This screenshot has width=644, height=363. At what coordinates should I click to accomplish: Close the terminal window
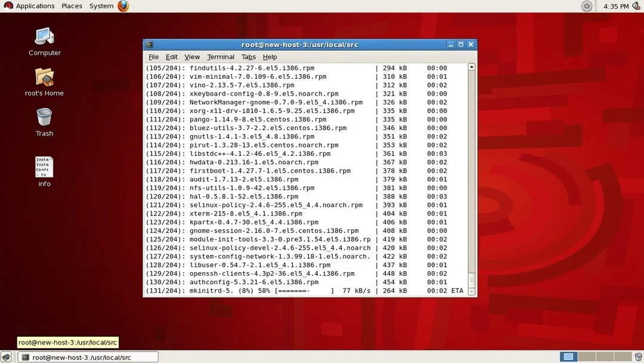(471, 44)
